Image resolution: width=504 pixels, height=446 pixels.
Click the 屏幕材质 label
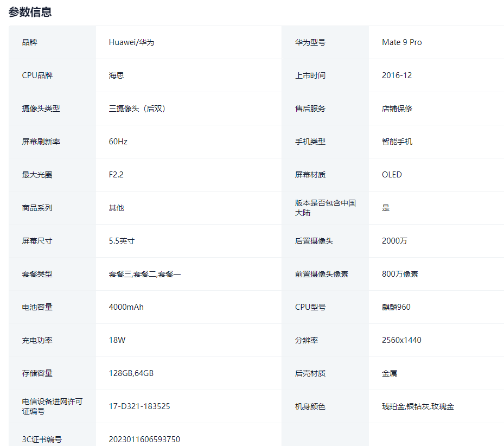[x=310, y=175]
